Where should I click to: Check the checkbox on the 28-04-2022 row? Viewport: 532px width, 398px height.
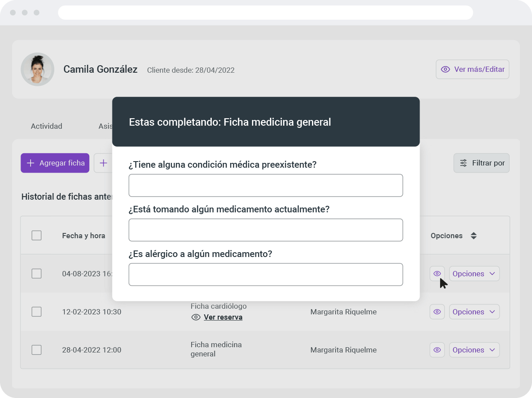[x=36, y=349]
